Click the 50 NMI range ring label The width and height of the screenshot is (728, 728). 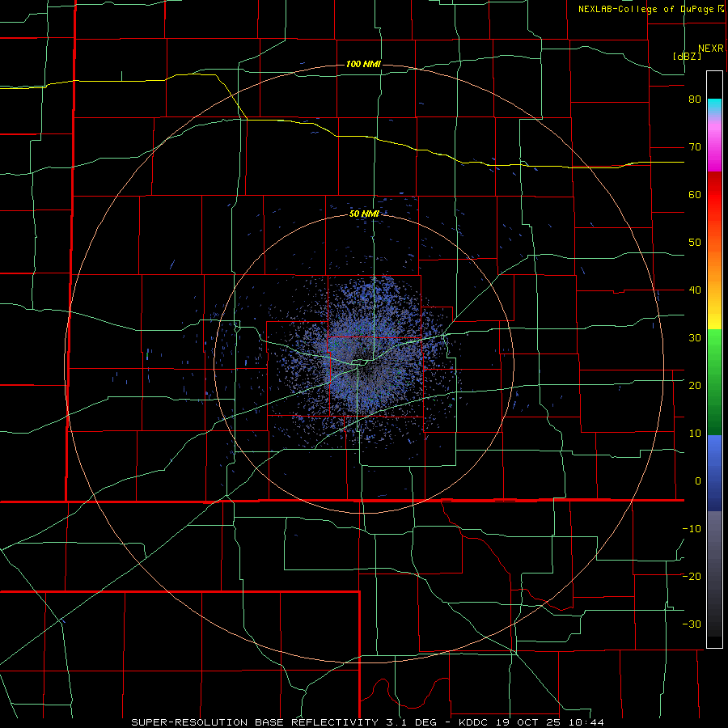click(x=364, y=214)
